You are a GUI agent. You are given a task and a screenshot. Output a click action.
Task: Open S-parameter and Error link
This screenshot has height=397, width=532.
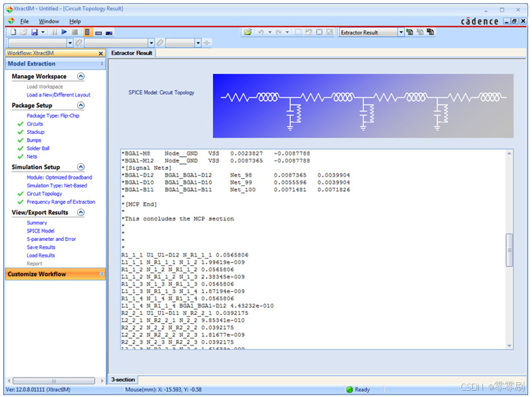[x=51, y=240]
